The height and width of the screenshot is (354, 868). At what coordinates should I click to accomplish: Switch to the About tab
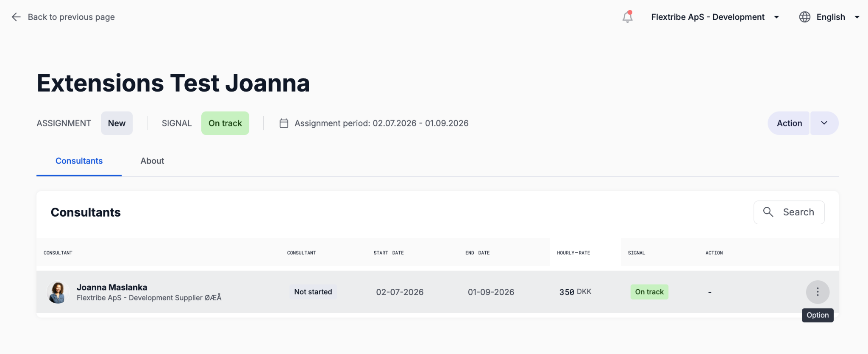[x=152, y=161]
